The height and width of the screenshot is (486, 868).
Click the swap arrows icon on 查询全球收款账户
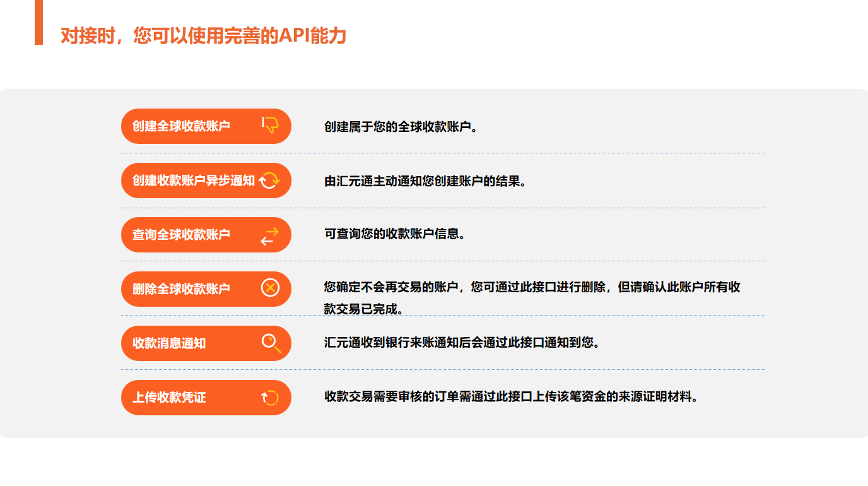(x=269, y=235)
